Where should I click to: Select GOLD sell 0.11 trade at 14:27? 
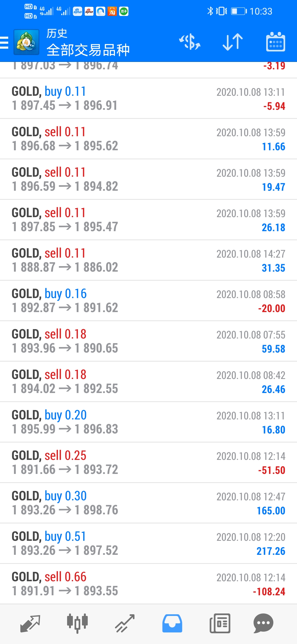[x=148, y=260]
